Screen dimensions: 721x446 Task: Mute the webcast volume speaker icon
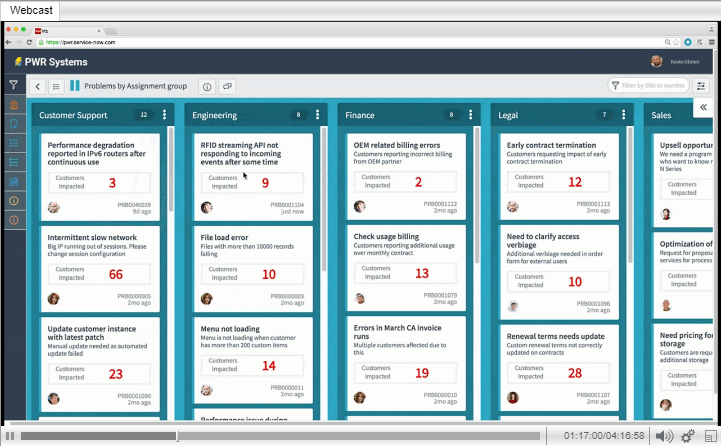coord(664,436)
